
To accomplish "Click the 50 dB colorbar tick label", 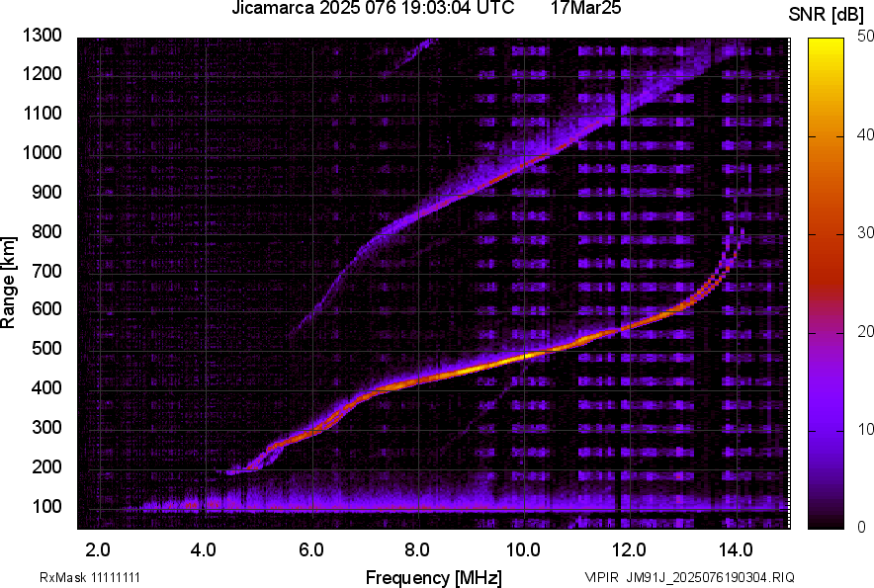I will [865, 37].
